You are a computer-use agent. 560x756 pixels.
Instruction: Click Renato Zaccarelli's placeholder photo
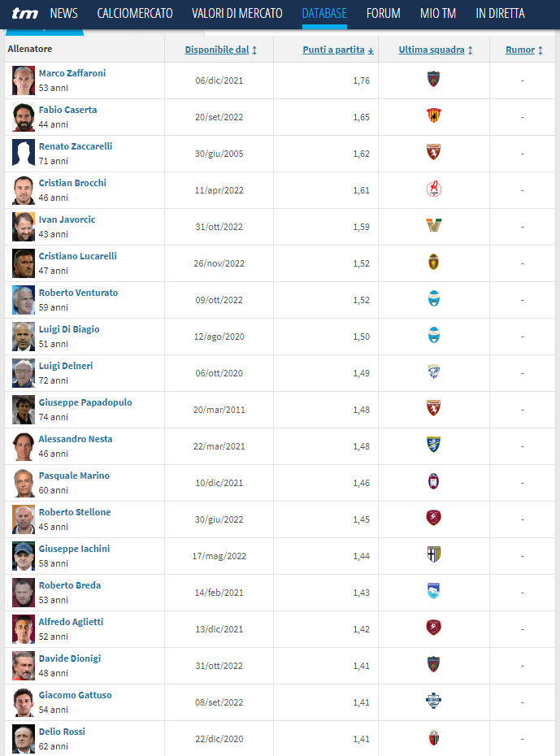click(24, 154)
